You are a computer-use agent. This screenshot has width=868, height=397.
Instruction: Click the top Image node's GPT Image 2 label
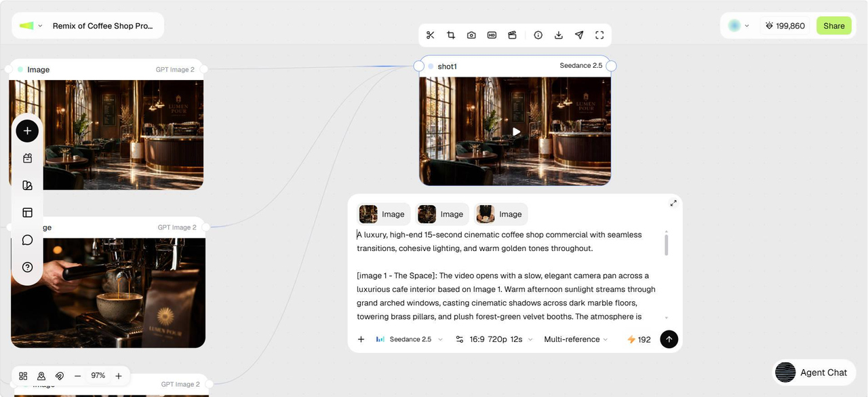pos(175,70)
